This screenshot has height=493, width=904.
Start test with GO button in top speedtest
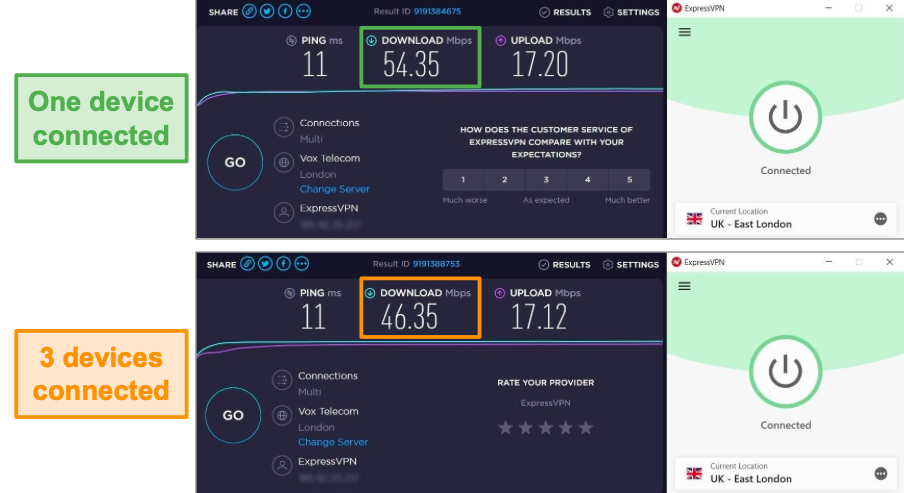235,163
